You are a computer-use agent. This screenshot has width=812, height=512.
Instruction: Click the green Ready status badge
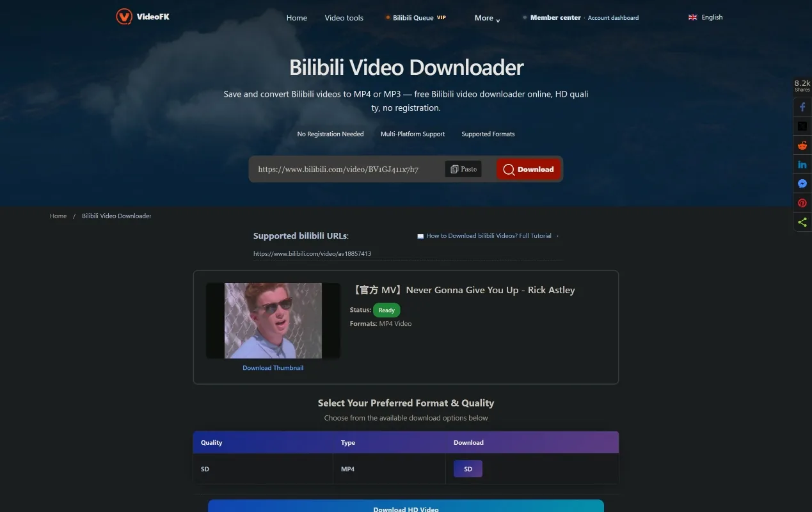coord(386,310)
